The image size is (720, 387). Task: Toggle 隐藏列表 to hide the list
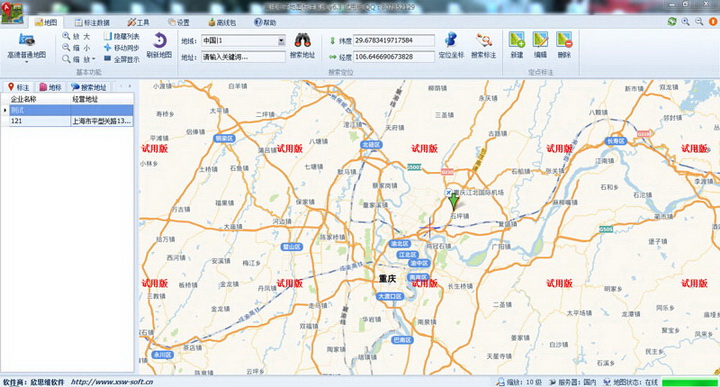[121, 36]
